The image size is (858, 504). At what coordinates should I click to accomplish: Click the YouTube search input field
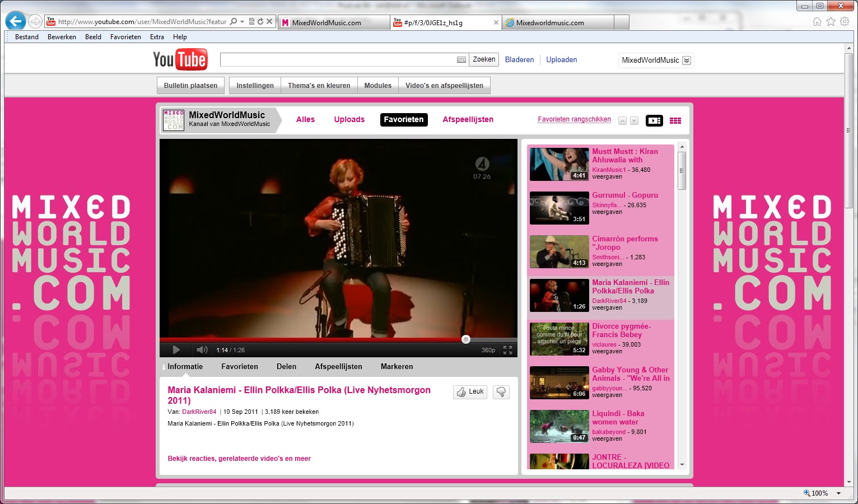pyautogui.click(x=338, y=60)
